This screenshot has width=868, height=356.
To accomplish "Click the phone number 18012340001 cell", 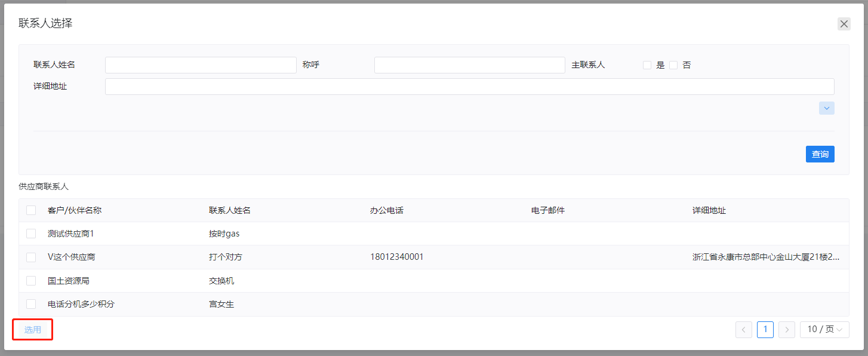I will pyautogui.click(x=397, y=257).
